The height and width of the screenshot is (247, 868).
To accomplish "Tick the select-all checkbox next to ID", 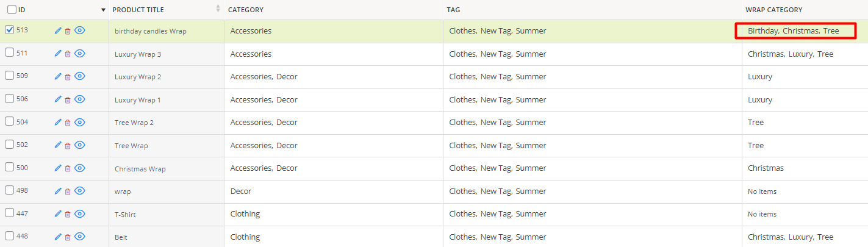I will 12,10.
